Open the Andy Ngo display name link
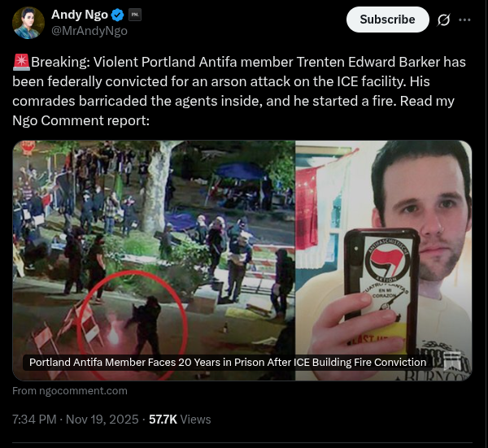This screenshot has height=448, width=488. (x=80, y=15)
